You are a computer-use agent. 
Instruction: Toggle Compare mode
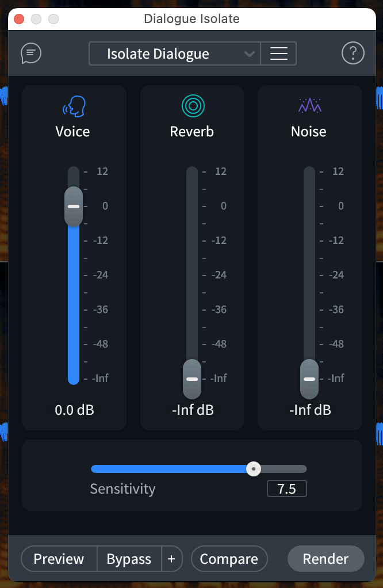click(x=229, y=559)
